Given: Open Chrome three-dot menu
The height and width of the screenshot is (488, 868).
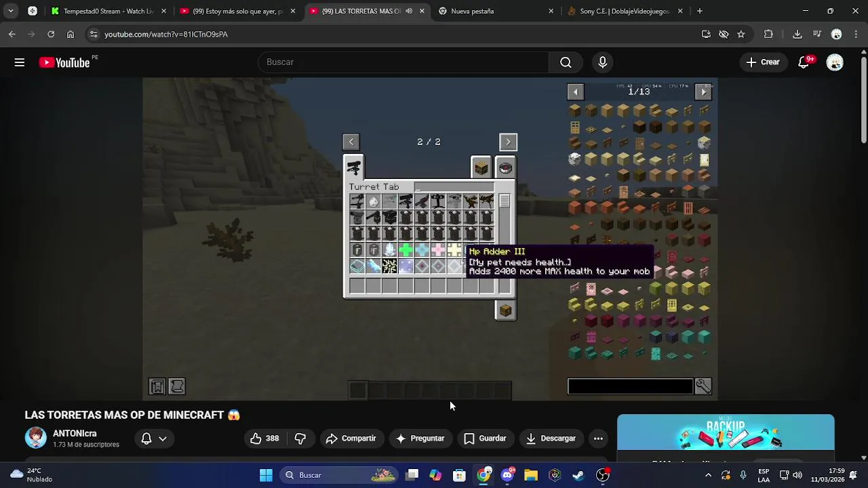Looking at the screenshot, I should pos(856,34).
